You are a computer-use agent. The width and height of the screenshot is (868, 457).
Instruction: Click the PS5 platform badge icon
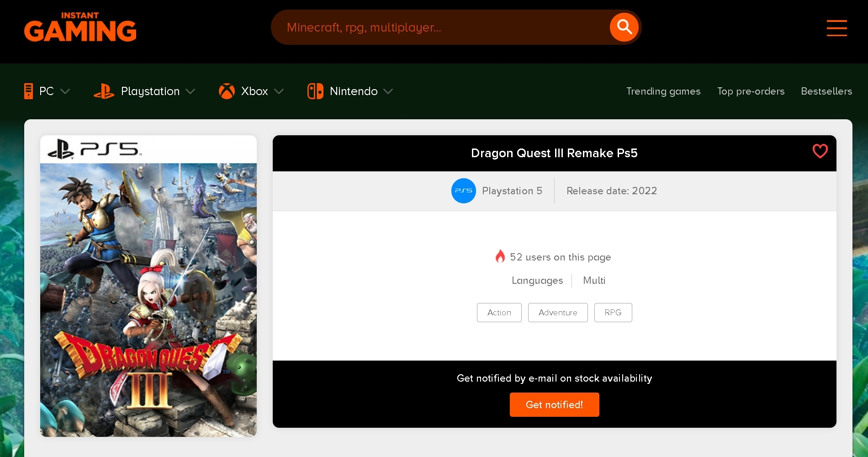[x=463, y=191]
